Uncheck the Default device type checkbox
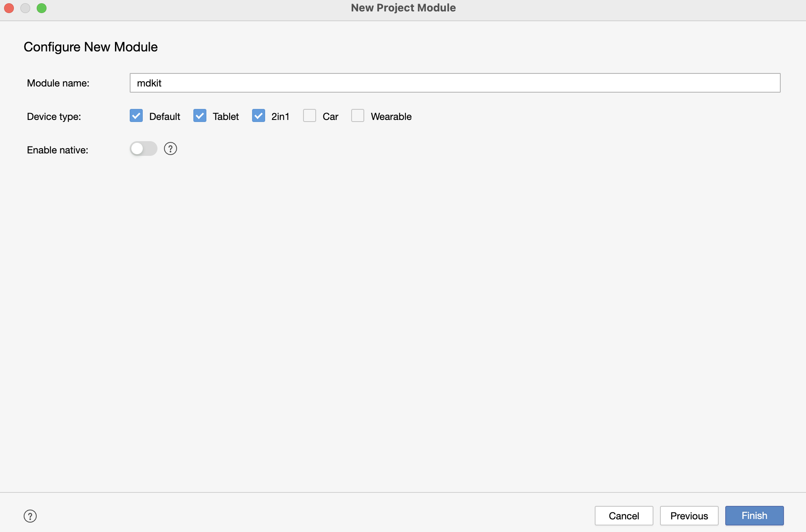Image resolution: width=806 pixels, height=532 pixels. [136, 116]
